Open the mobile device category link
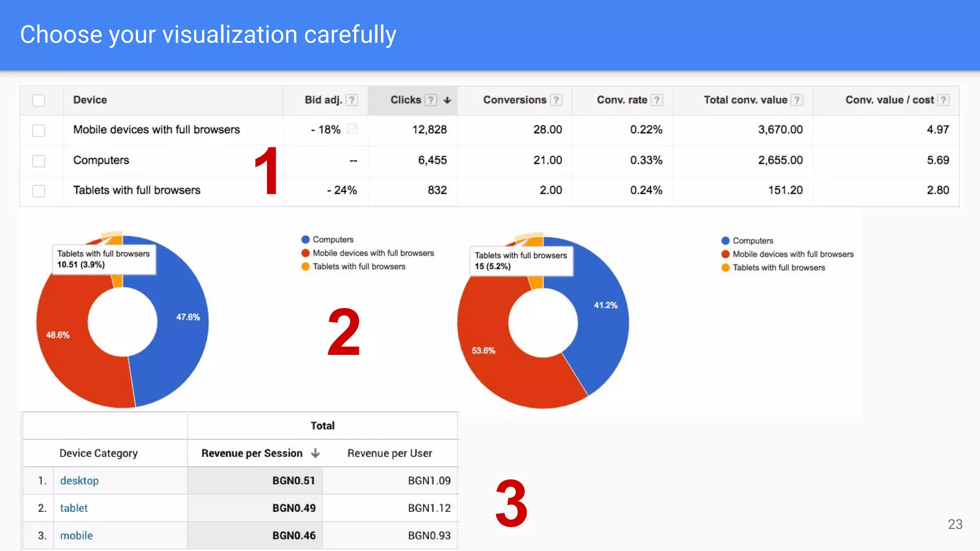 (x=77, y=536)
